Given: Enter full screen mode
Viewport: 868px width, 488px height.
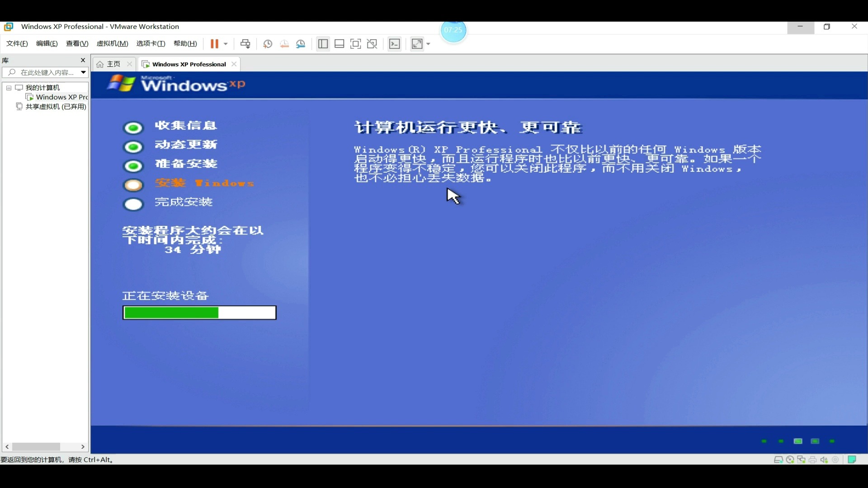Looking at the screenshot, I should (356, 44).
